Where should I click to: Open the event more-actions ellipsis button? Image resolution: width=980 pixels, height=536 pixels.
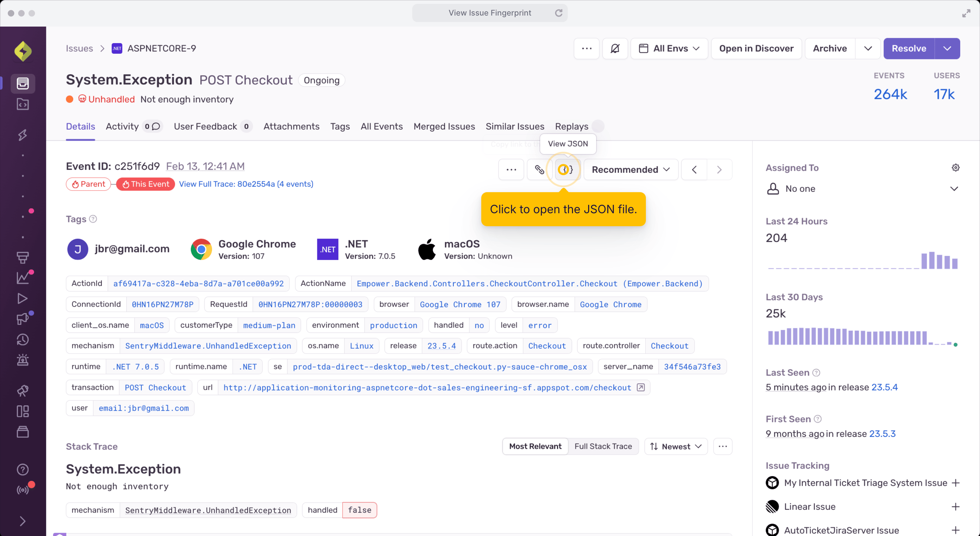(x=511, y=169)
